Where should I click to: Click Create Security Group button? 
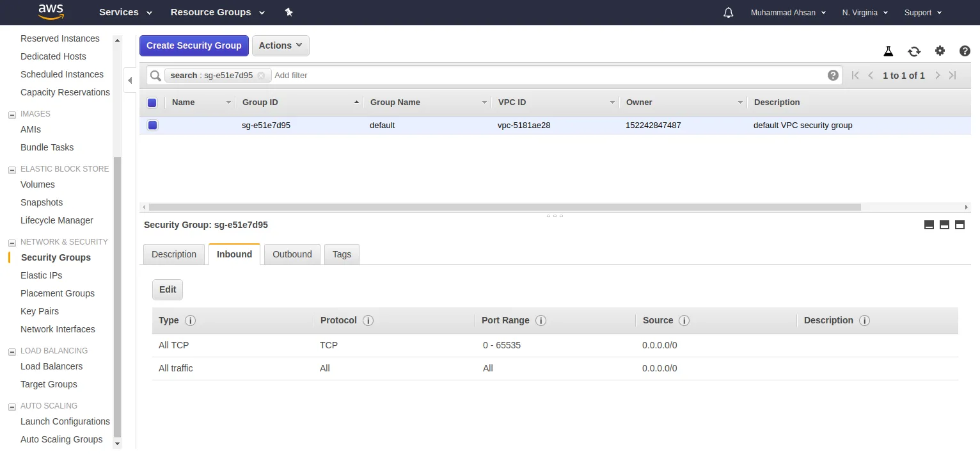[x=194, y=45]
